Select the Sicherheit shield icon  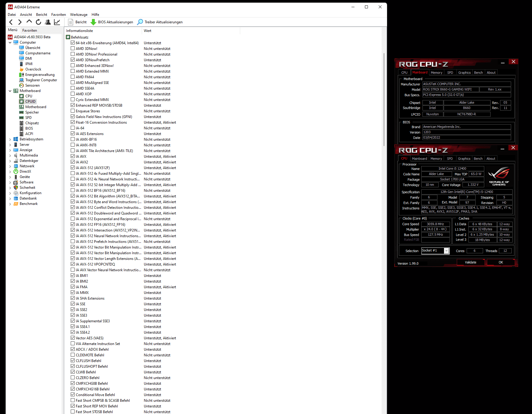click(16, 188)
